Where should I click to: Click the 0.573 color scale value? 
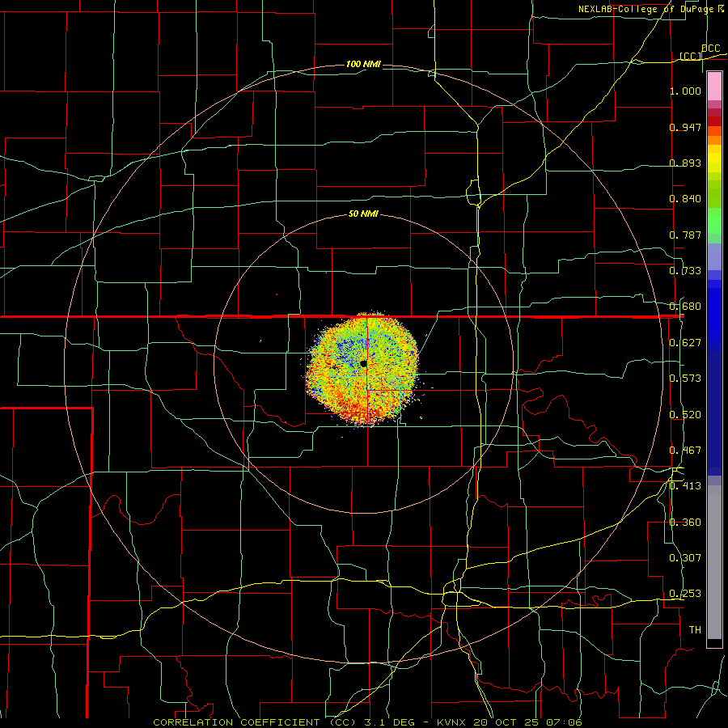tap(685, 379)
